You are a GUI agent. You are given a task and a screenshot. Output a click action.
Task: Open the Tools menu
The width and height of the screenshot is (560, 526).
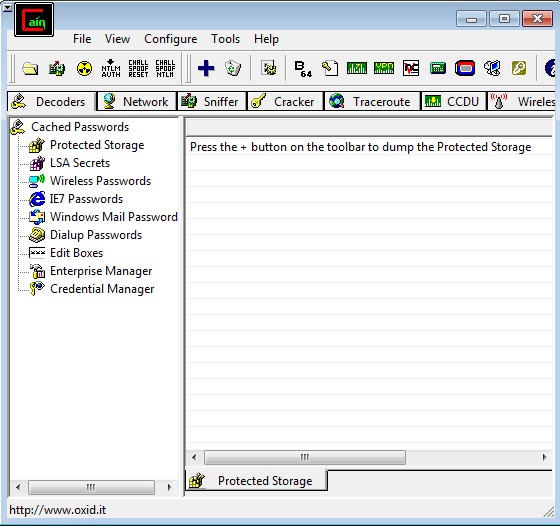225,39
